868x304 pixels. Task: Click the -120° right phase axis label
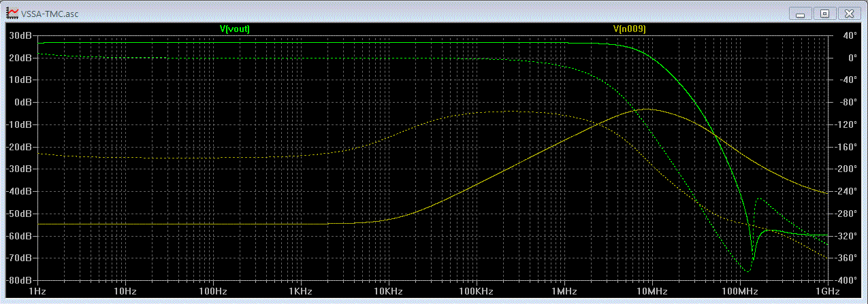click(848, 124)
